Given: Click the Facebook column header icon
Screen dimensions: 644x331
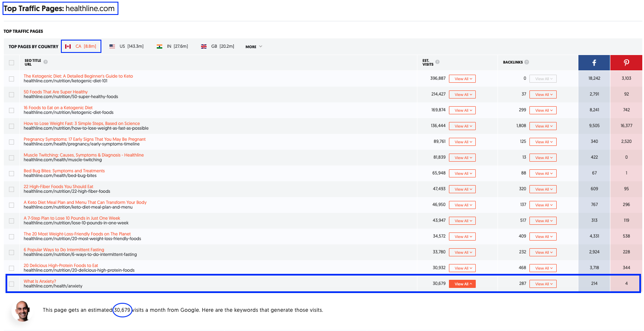Looking at the screenshot, I should tap(594, 63).
